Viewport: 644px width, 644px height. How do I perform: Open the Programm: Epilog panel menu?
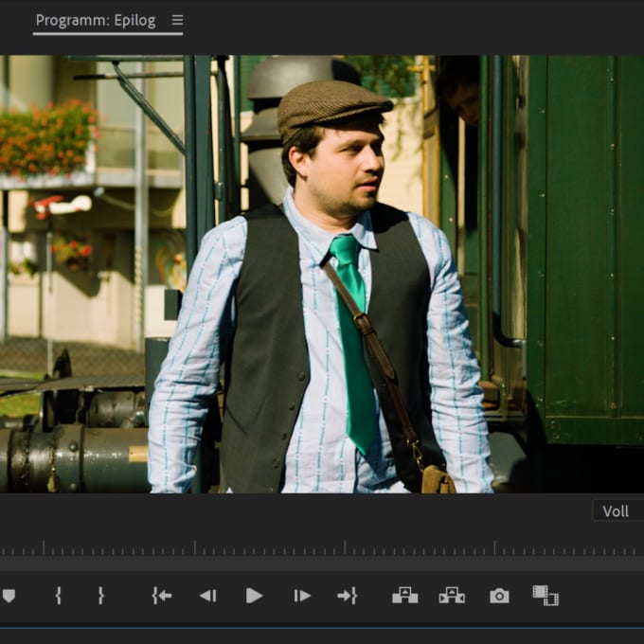(177, 20)
